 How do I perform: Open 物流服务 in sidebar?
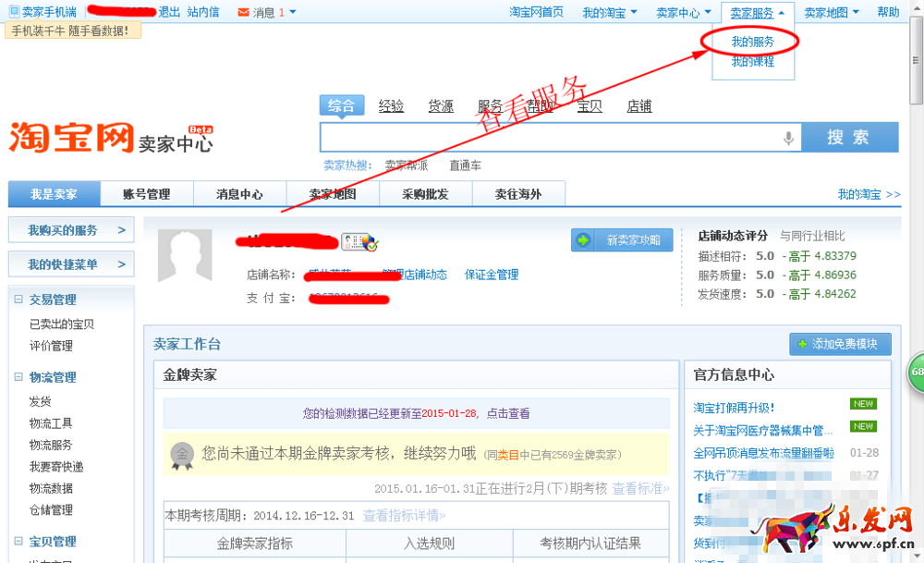(x=51, y=445)
